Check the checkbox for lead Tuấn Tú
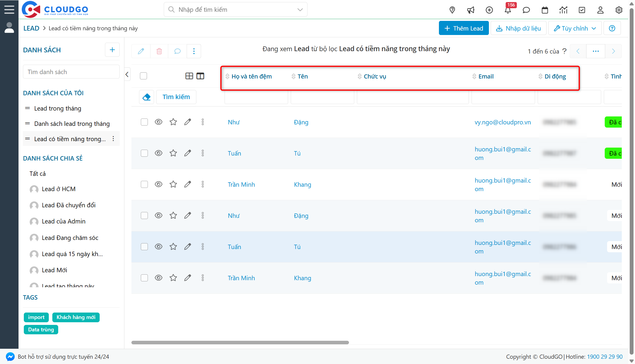Screen dimensions: 635x364 (144, 153)
